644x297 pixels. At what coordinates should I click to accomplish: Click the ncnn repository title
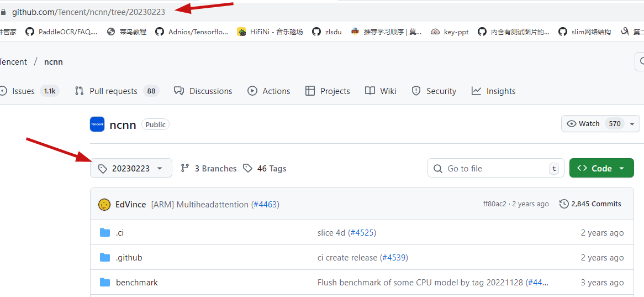coord(123,124)
